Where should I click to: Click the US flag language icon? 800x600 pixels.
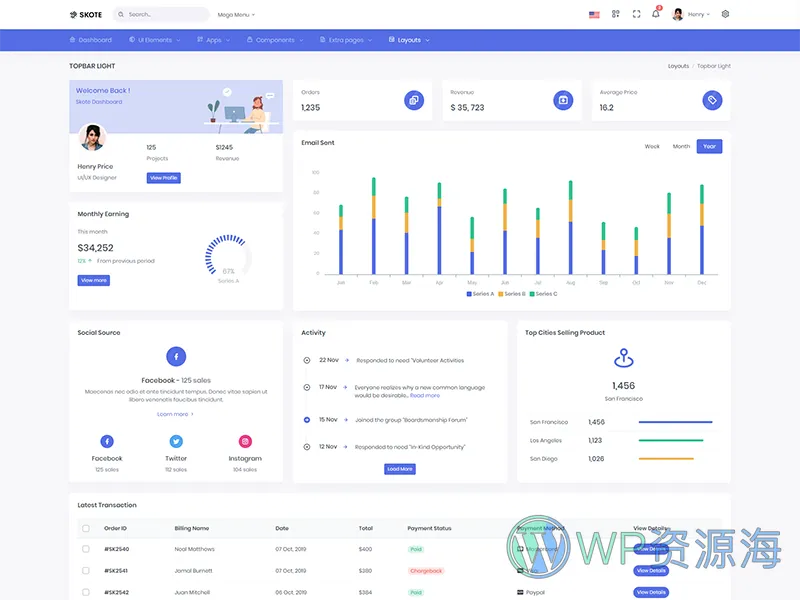coord(594,15)
